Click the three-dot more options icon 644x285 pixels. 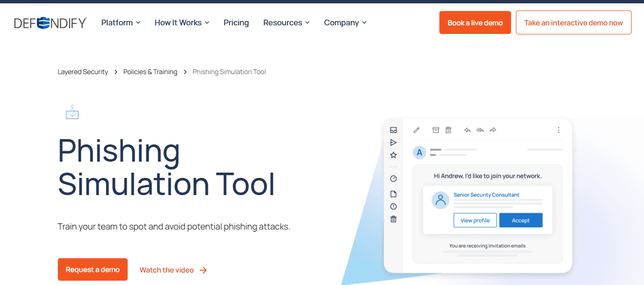[558, 130]
